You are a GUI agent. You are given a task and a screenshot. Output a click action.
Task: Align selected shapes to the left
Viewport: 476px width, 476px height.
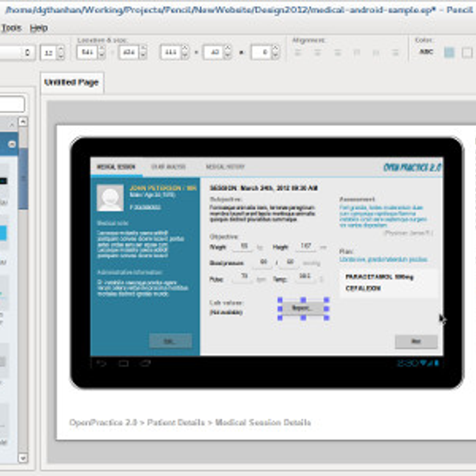tap(298, 53)
